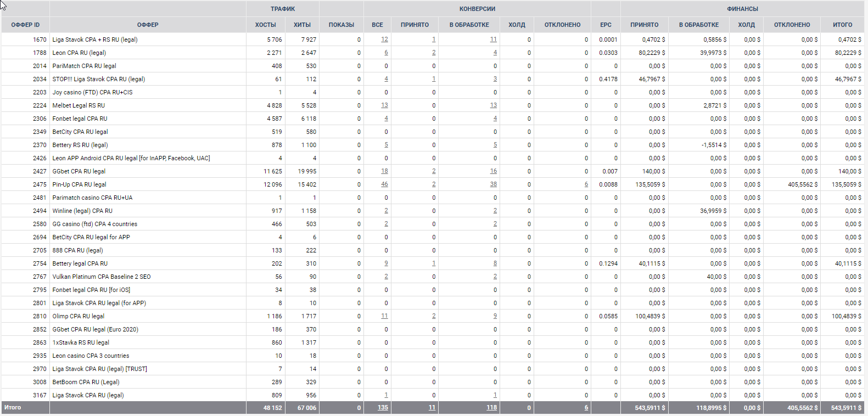Sort by the EPC column header
868x416 pixels.
coord(606,25)
